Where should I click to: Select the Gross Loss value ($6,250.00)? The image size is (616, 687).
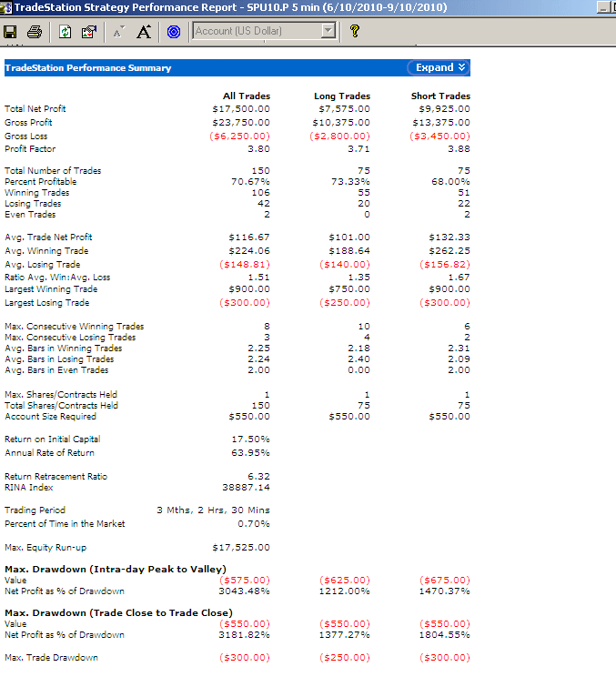tap(239, 136)
